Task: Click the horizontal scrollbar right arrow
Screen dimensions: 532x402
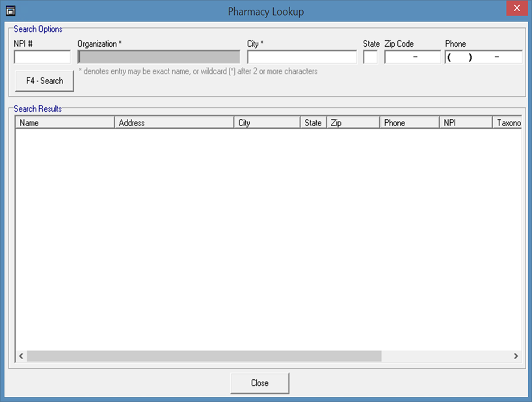Action: (516, 356)
